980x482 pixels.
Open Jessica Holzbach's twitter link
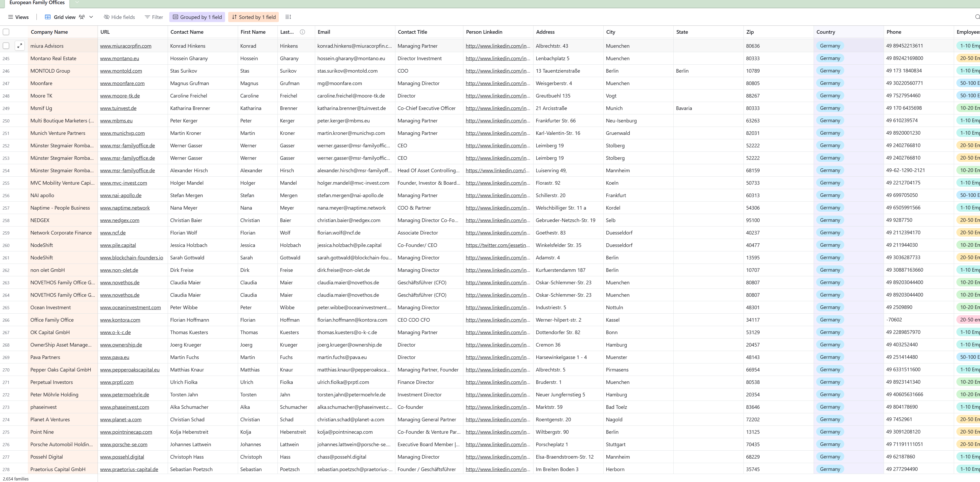498,245
